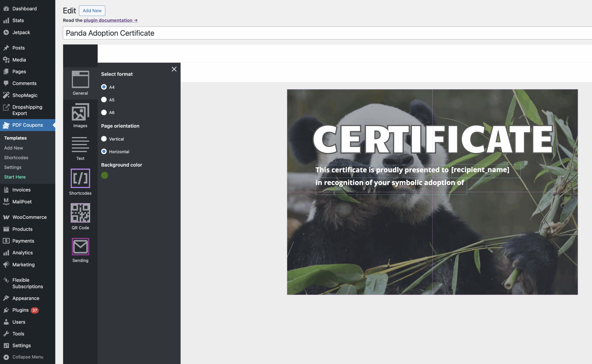
Task: Open the Shortcodes panel in template editor
Action: [80, 182]
